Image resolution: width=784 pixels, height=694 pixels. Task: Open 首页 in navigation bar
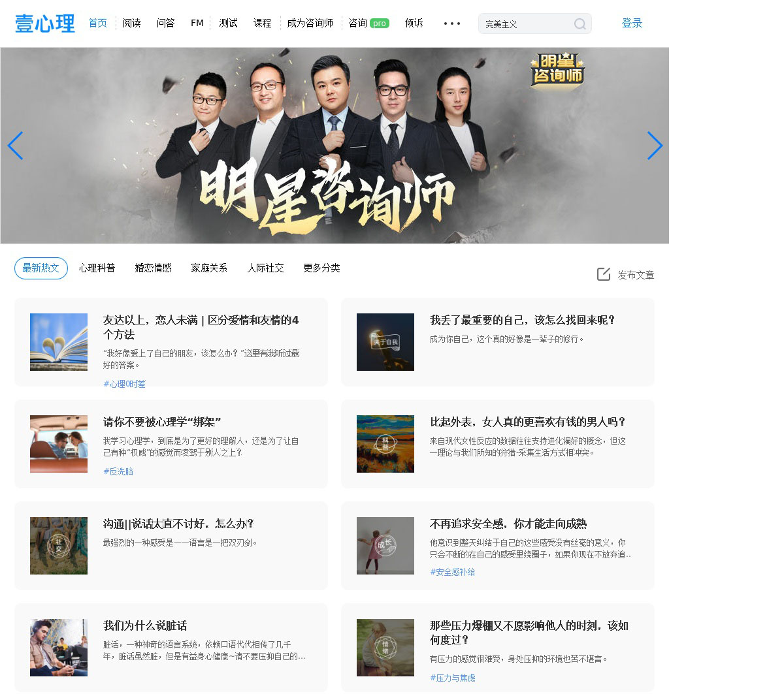click(98, 23)
